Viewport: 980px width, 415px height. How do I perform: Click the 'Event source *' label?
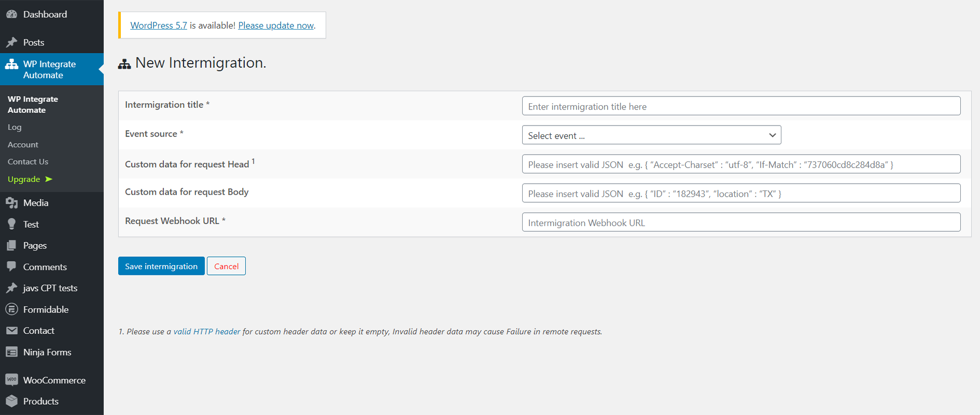coord(154,134)
